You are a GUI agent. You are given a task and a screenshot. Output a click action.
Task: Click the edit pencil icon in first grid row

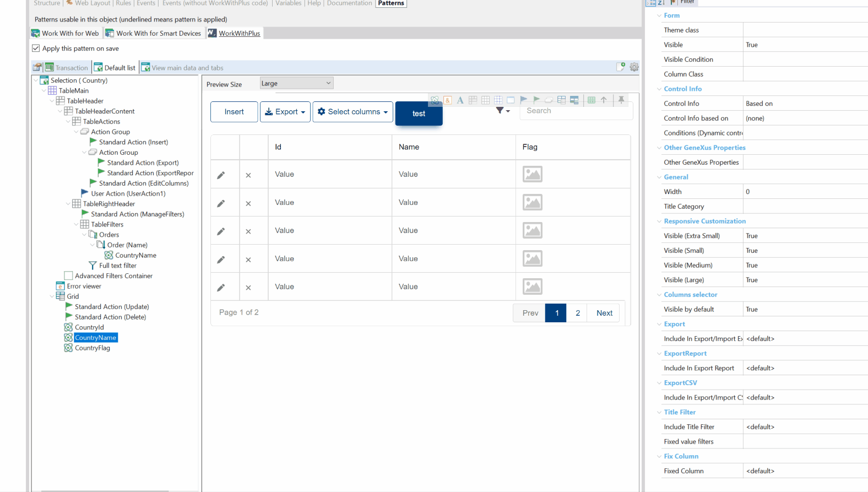pyautogui.click(x=221, y=175)
